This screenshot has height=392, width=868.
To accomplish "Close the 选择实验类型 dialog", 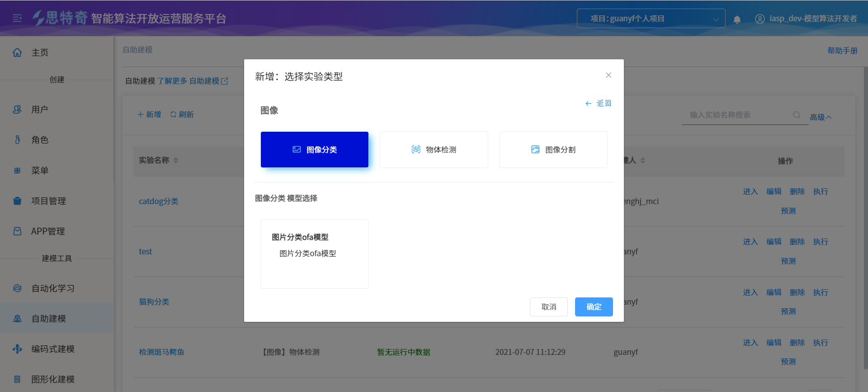I will pos(609,75).
